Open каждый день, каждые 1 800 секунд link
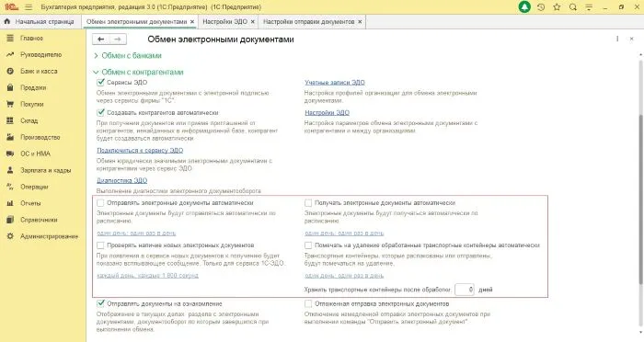Screen dimensions: 644x342 coord(147,275)
